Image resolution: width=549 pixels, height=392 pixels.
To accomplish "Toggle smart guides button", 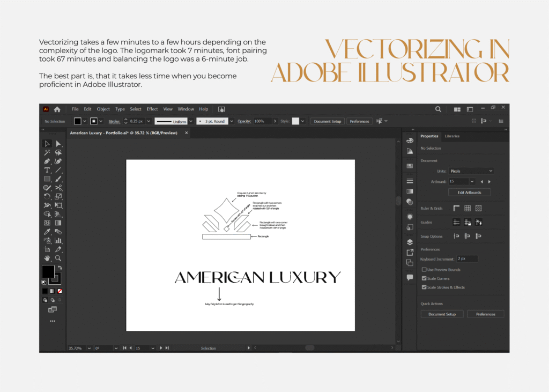I will pyautogui.click(x=479, y=222).
